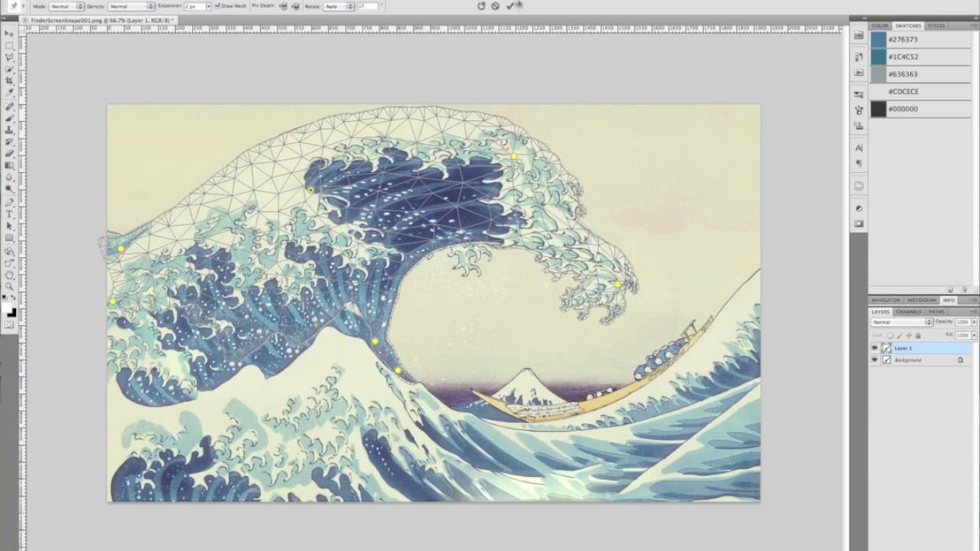Select the Quick Selection tool
The image size is (980, 551).
[9, 69]
